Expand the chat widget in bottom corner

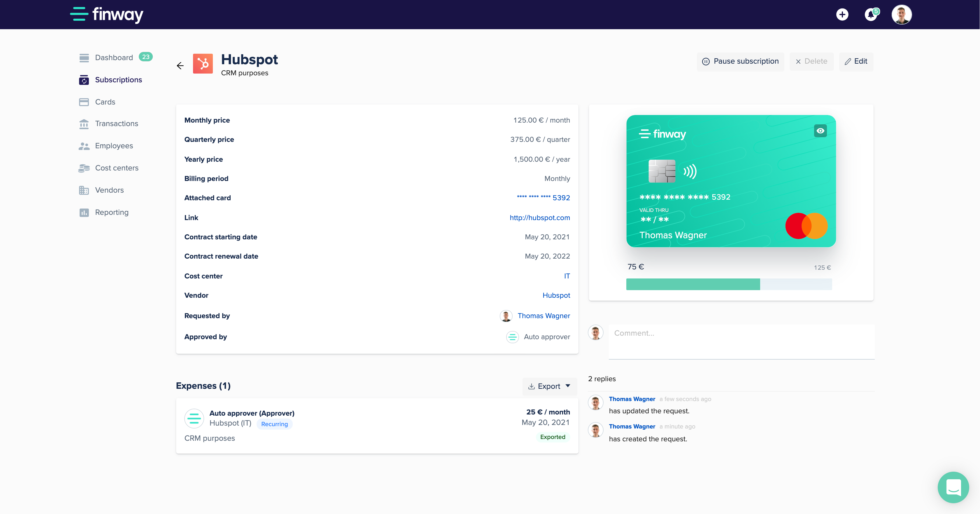(953, 487)
